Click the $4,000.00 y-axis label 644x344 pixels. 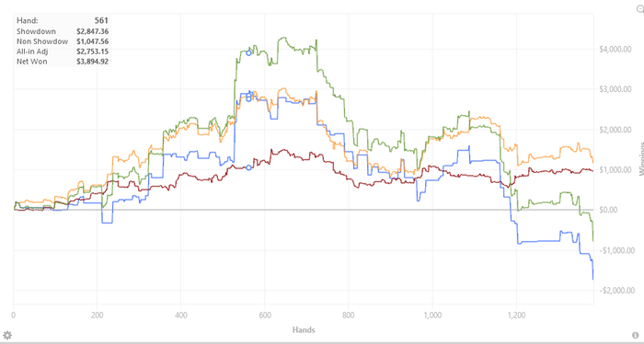pos(615,50)
